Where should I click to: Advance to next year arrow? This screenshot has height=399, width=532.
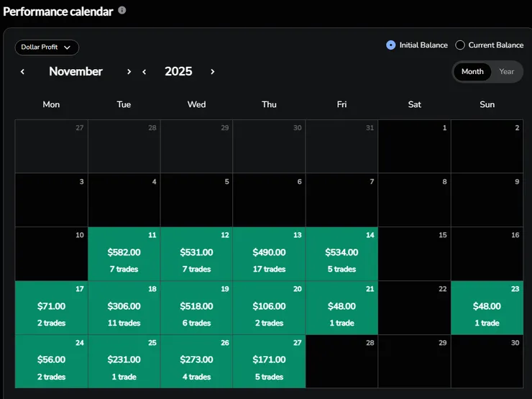(x=212, y=72)
